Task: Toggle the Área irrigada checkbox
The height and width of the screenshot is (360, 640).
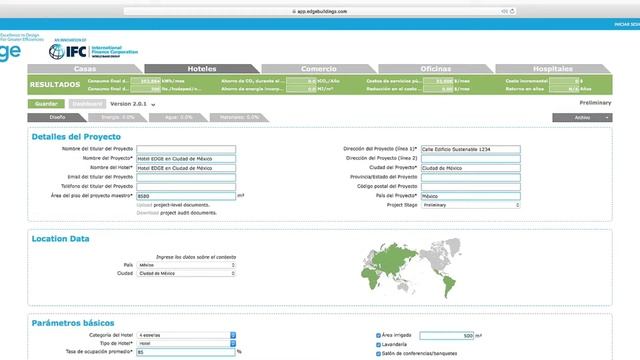Action: 378,336
